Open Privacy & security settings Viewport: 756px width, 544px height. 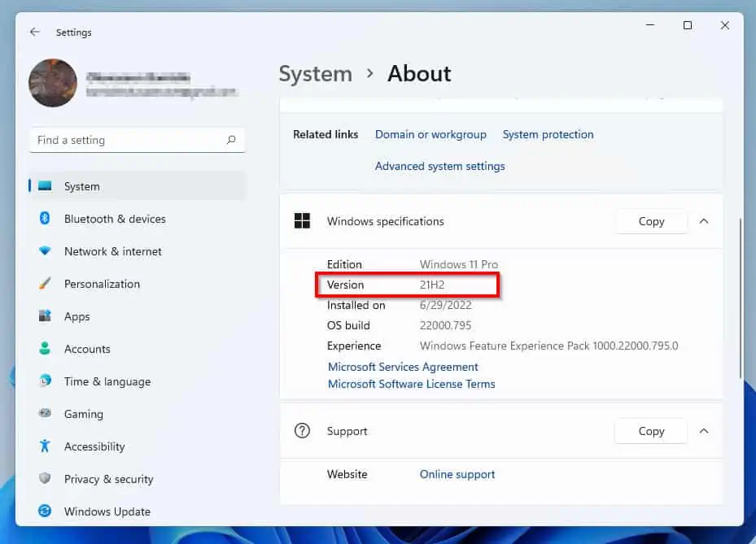pyautogui.click(x=138, y=479)
